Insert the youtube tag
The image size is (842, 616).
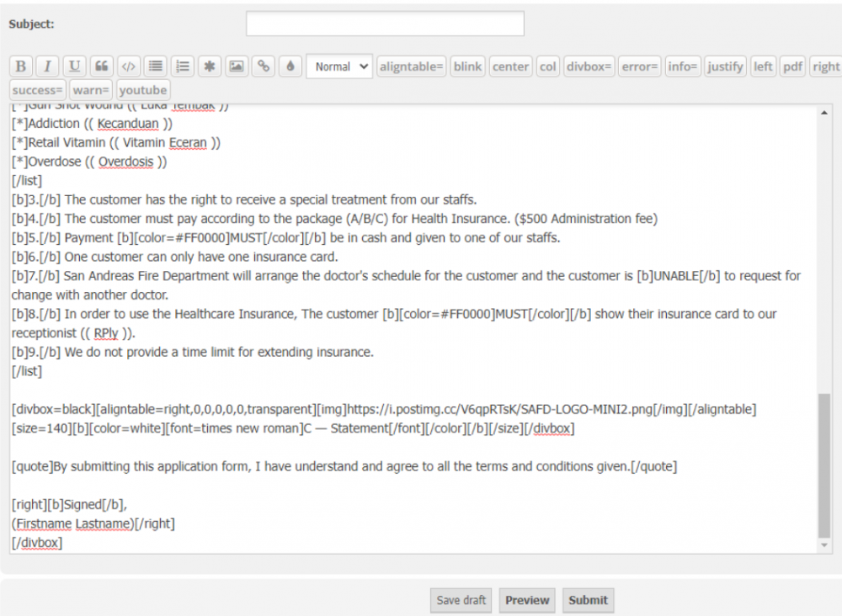pyautogui.click(x=143, y=90)
